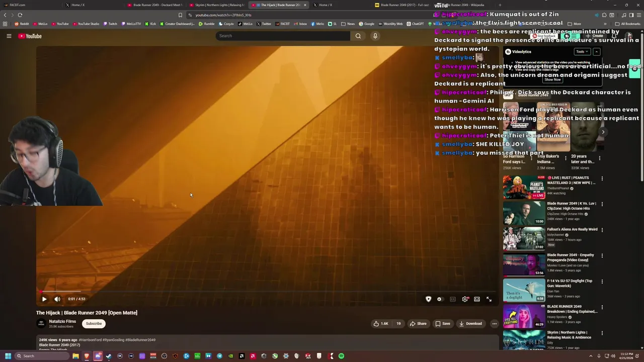The width and height of the screenshot is (644, 362).
Task: Open Twitch bookmark
Action: coord(110,24)
